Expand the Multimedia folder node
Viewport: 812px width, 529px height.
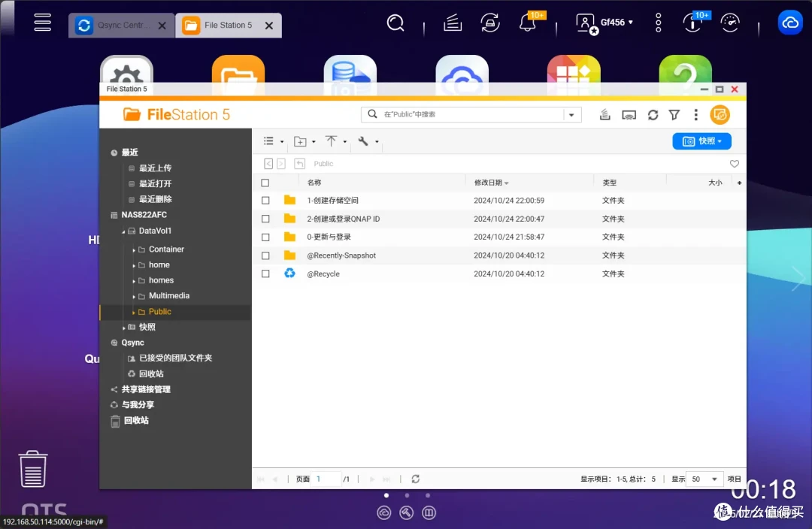(134, 297)
